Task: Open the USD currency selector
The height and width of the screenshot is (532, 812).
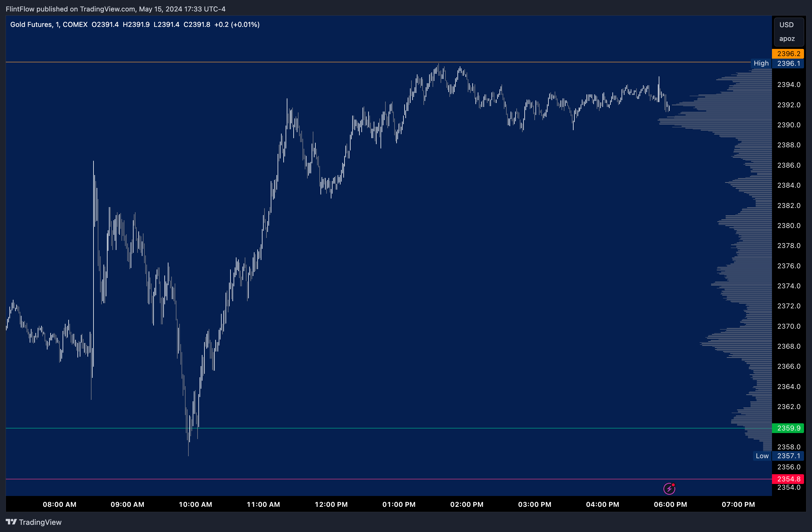Action: pyautogui.click(x=787, y=25)
